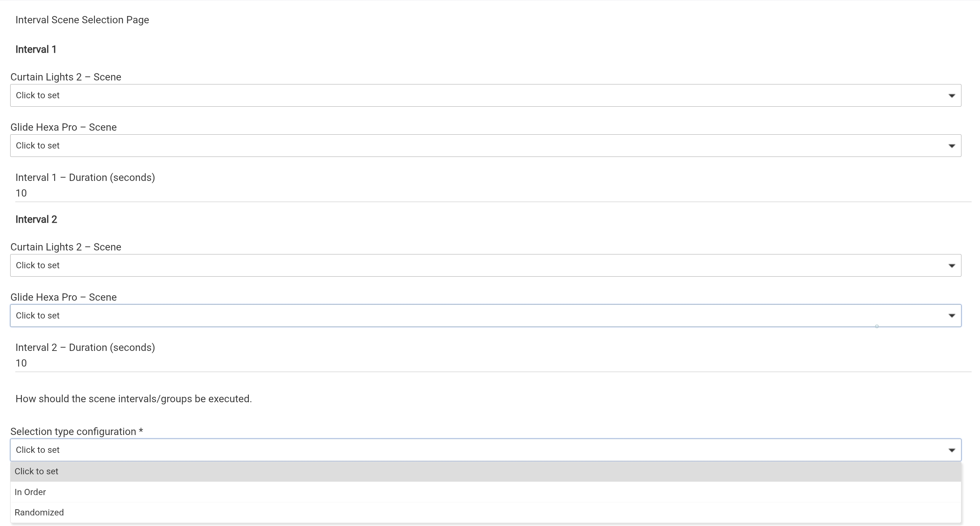
Task: Choose the In Order option
Action: pos(31,492)
